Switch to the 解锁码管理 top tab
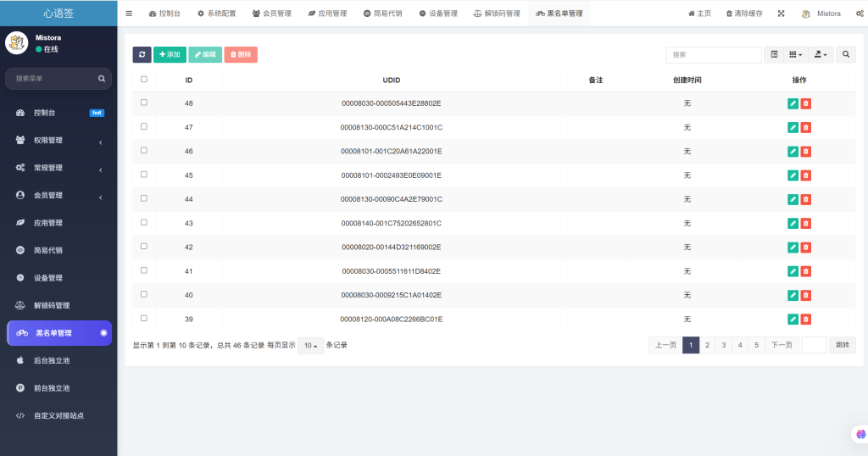Image resolution: width=868 pixels, height=456 pixels. pos(497,14)
